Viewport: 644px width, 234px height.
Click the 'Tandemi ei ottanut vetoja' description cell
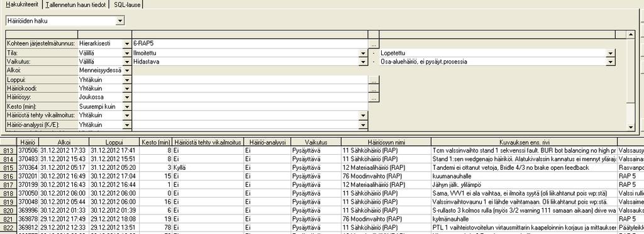point(524,167)
